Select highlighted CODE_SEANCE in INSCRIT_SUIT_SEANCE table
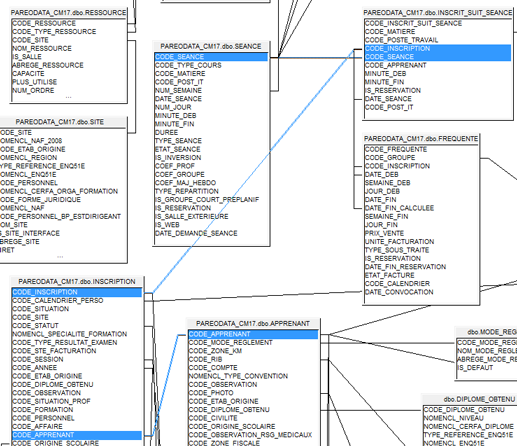The height and width of the screenshot is (446, 517). click(438, 57)
